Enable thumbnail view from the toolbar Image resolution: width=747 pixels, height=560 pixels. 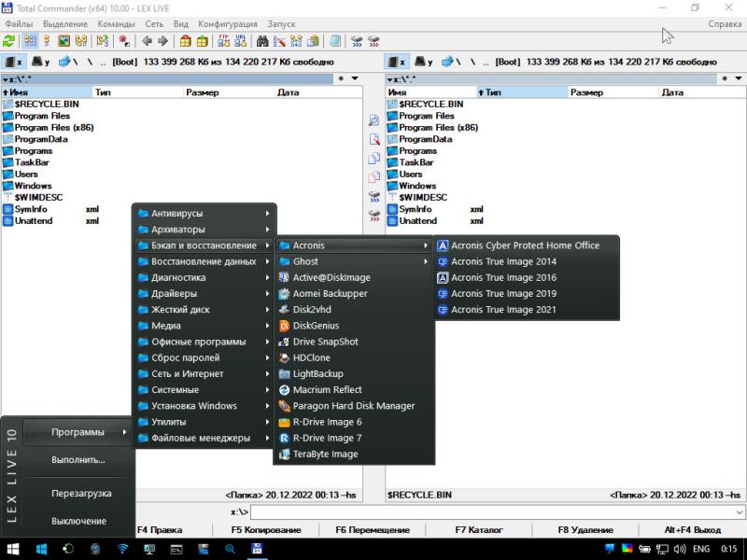pyautogui.click(x=63, y=41)
